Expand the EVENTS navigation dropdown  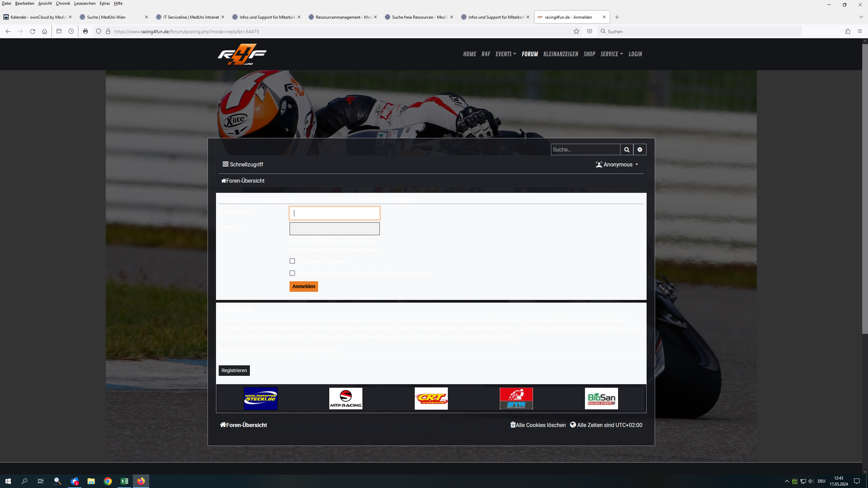[506, 54]
